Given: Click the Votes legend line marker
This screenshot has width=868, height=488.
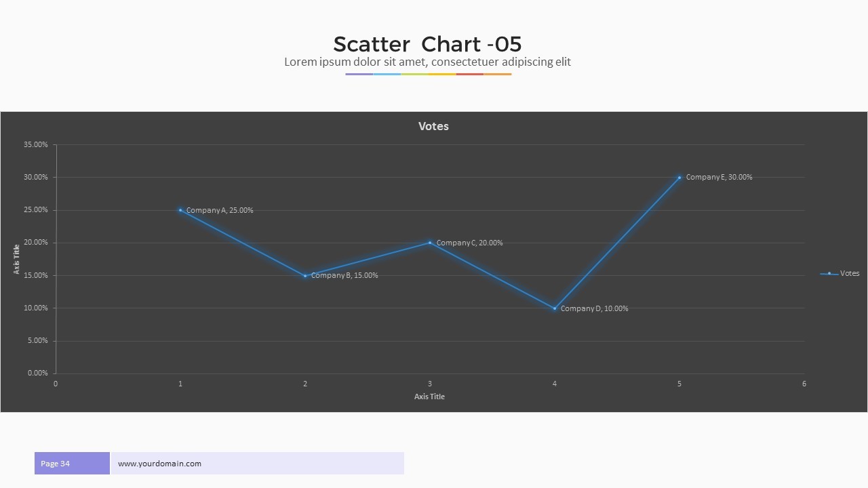Looking at the screenshot, I should click(x=829, y=274).
